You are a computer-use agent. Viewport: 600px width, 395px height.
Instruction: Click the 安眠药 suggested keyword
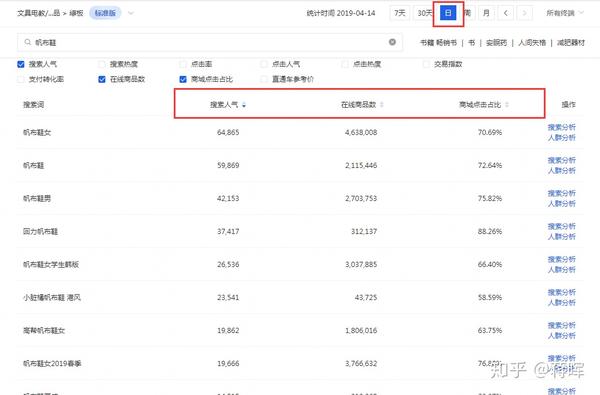(x=496, y=42)
